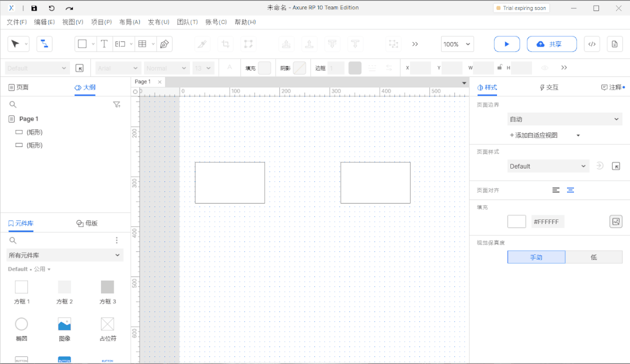
Task: Open the 所有元件库 library dropdown
Action: (x=65, y=255)
